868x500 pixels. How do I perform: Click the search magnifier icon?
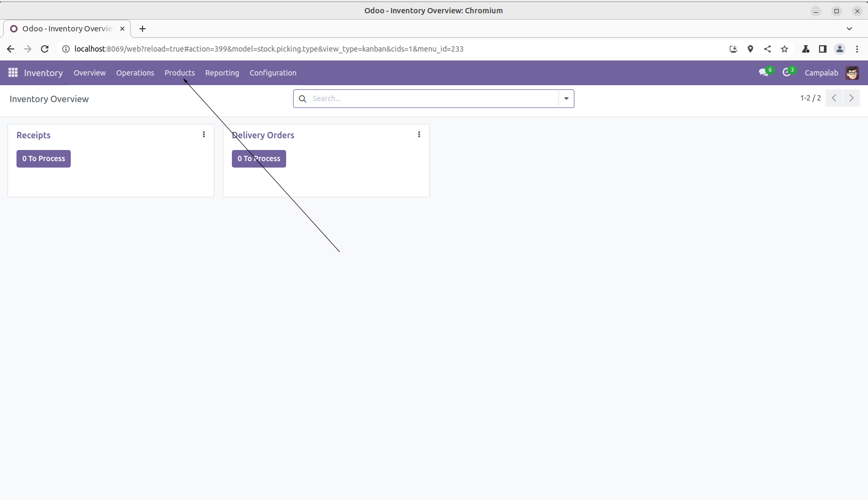pyautogui.click(x=303, y=99)
